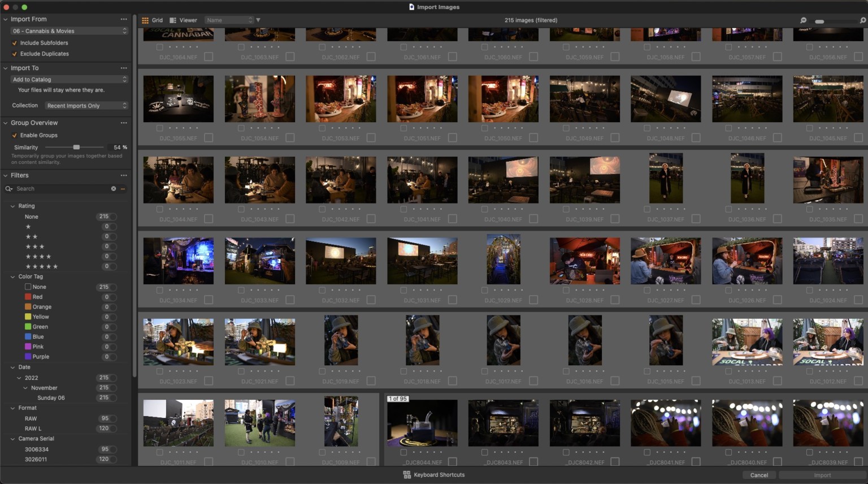The image size is (868, 484).
Task: Collapse the November date group
Action: click(x=25, y=387)
